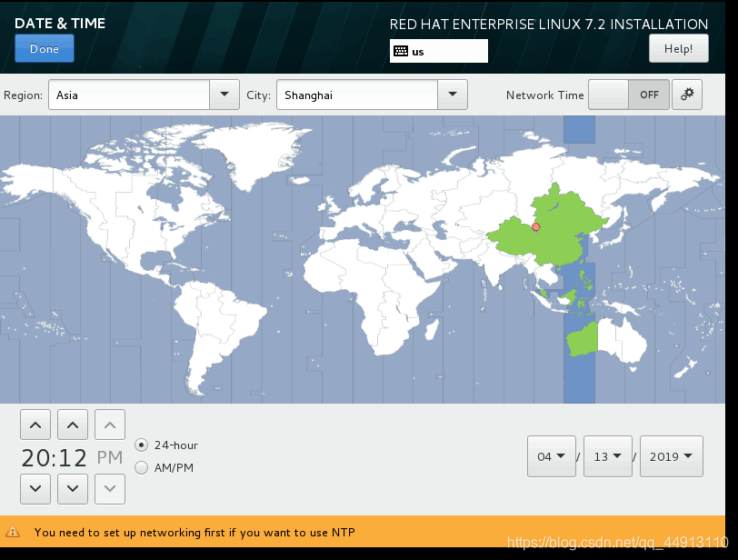Click the 20:12 time display
This screenshot has height=560, width=738.
pos(55,457)
